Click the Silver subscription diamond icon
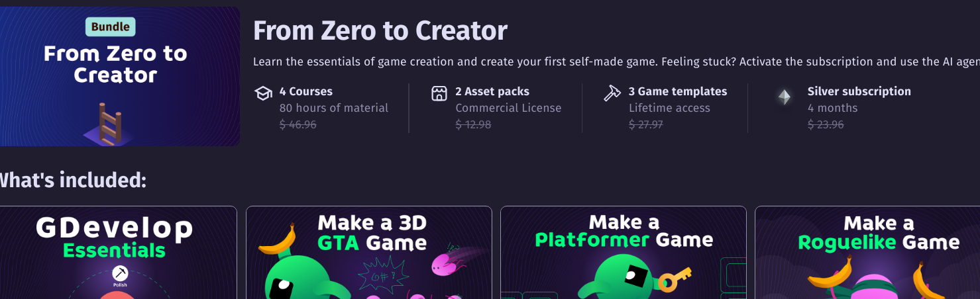Screen dimensions: 980x299 pyautogui.click(x=784, y=98)
